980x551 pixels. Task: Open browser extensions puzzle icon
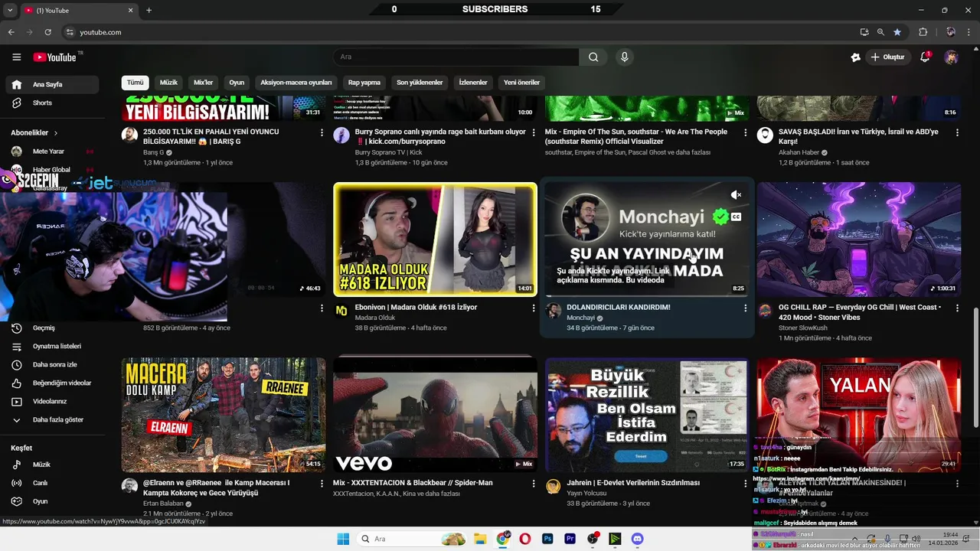point(923,32)
